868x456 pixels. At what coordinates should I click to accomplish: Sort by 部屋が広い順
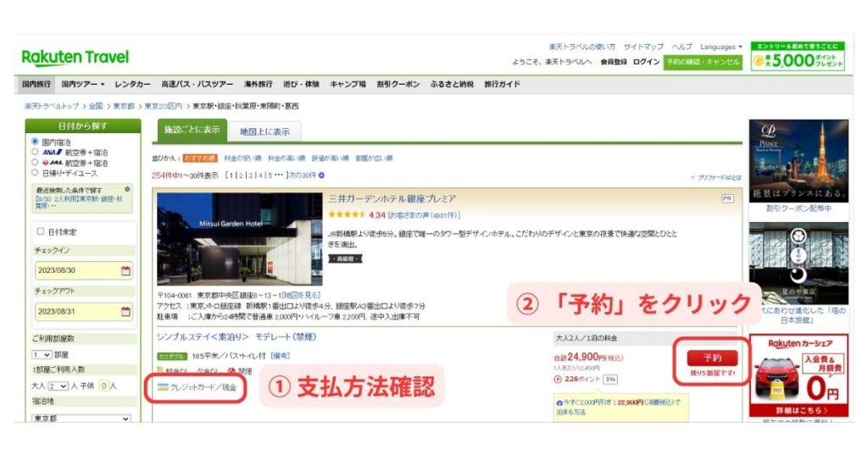coord(374,158)
